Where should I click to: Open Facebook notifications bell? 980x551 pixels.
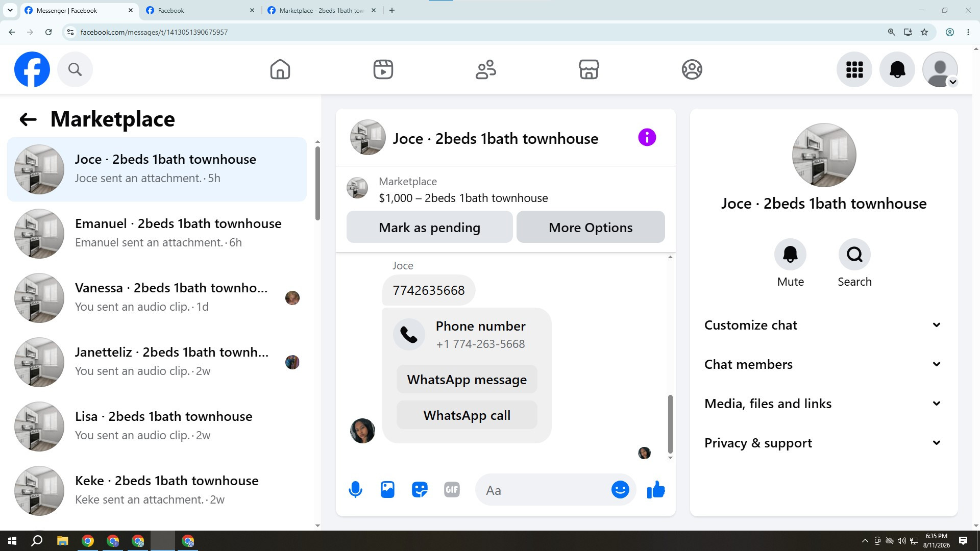[897, 69]
